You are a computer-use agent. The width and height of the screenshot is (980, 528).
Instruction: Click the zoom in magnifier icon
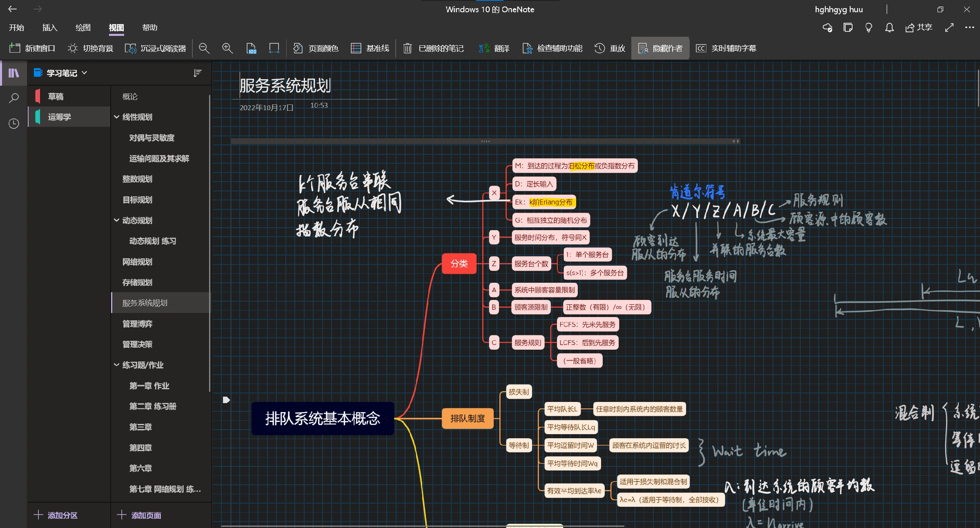227,49
